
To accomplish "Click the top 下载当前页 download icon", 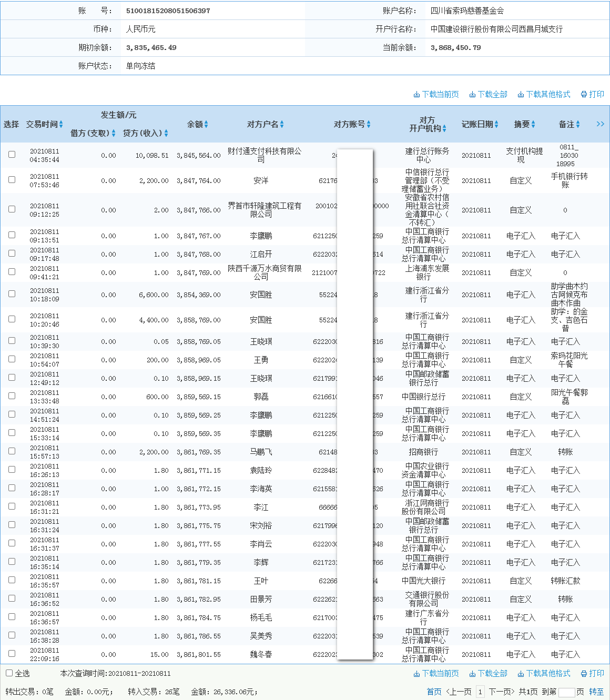I will (x=416, y=95).
